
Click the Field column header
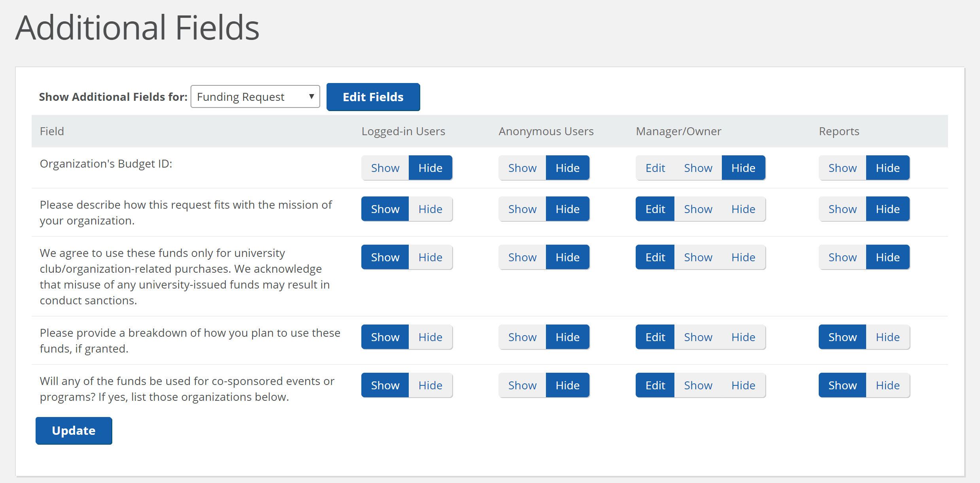[52, 131]
